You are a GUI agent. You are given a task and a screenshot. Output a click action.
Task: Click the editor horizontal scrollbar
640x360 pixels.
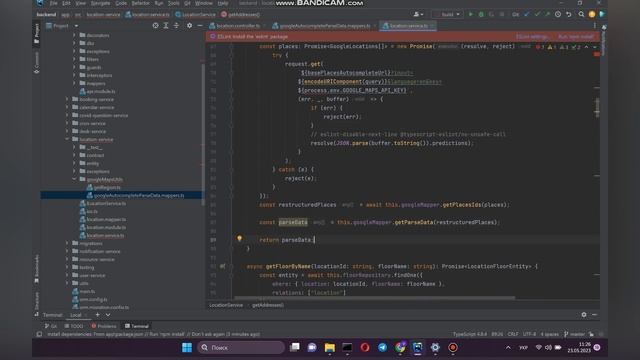click(x=374, y=298)
